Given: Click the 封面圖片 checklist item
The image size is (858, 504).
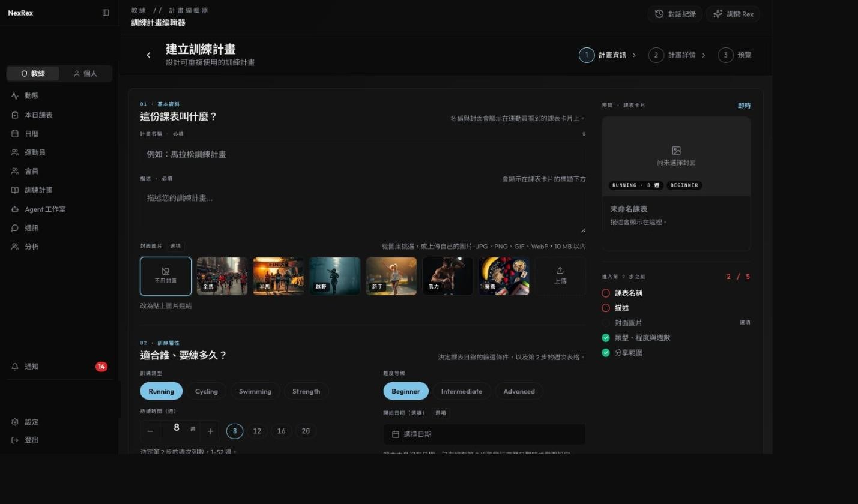Looking at the screenshot, I should coord(676,323).
